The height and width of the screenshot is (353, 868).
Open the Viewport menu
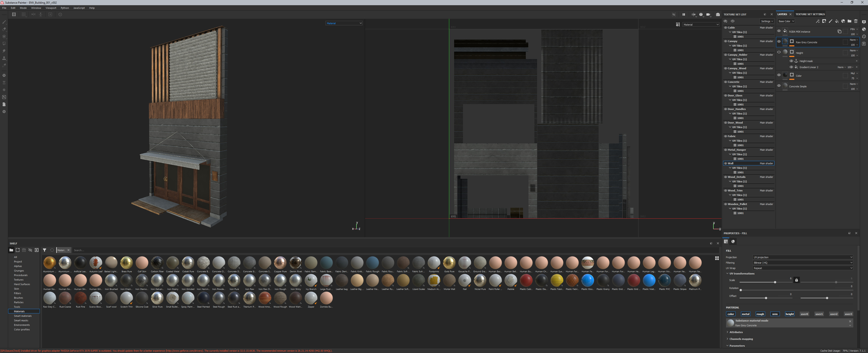(x=51, y=8)
